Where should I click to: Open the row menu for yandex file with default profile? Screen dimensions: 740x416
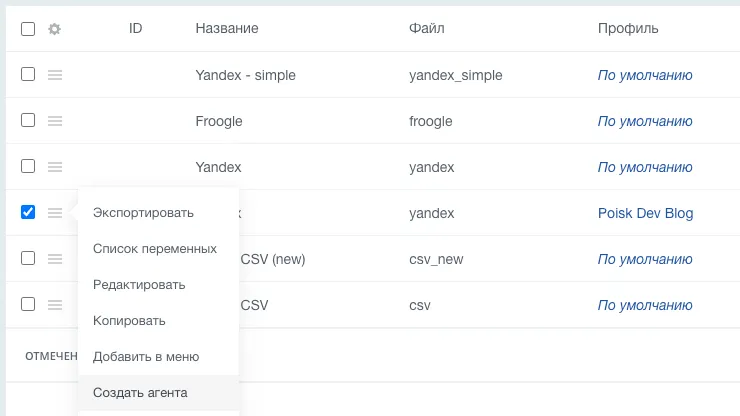click(55, 167)
